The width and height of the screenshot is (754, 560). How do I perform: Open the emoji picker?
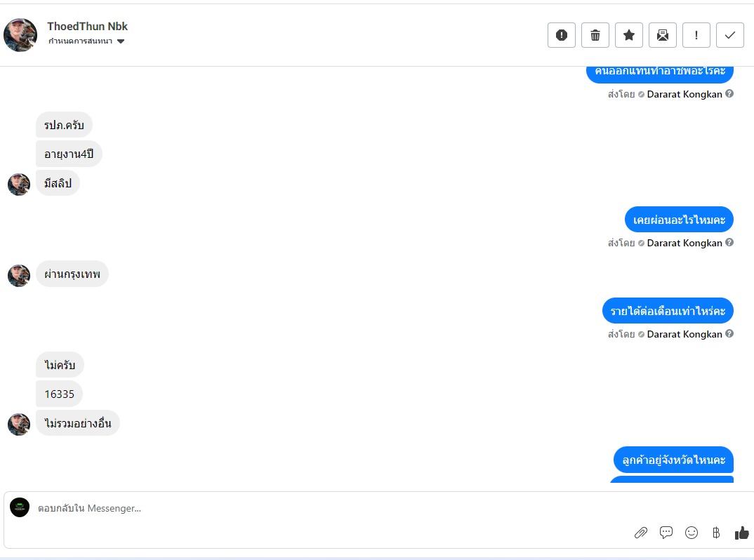coord(692,533)
